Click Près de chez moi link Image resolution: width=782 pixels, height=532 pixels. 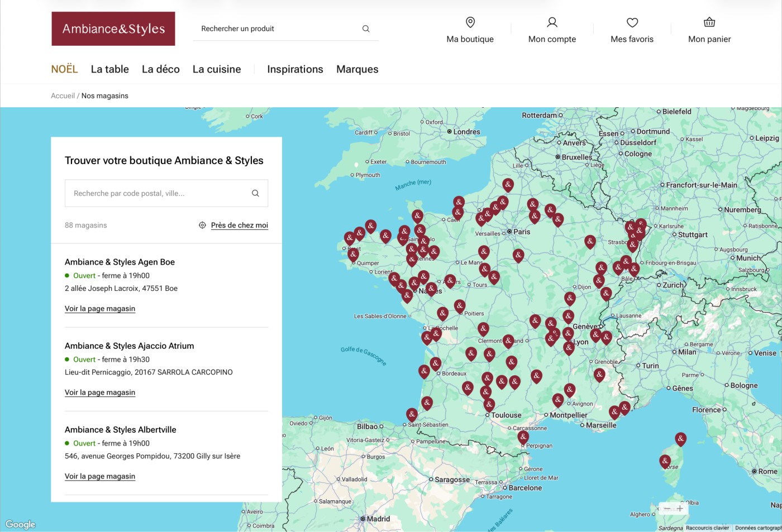point(239,225)
